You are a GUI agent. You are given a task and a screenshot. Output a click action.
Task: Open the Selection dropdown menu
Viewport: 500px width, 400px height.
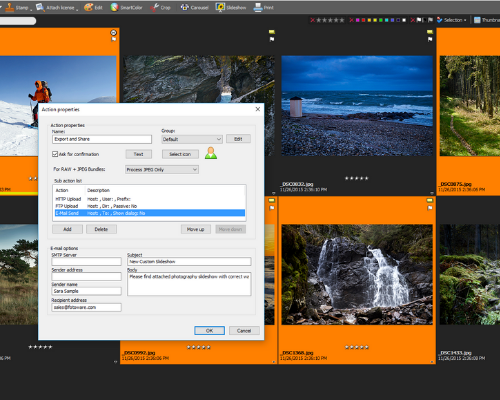tap(452, 20)
